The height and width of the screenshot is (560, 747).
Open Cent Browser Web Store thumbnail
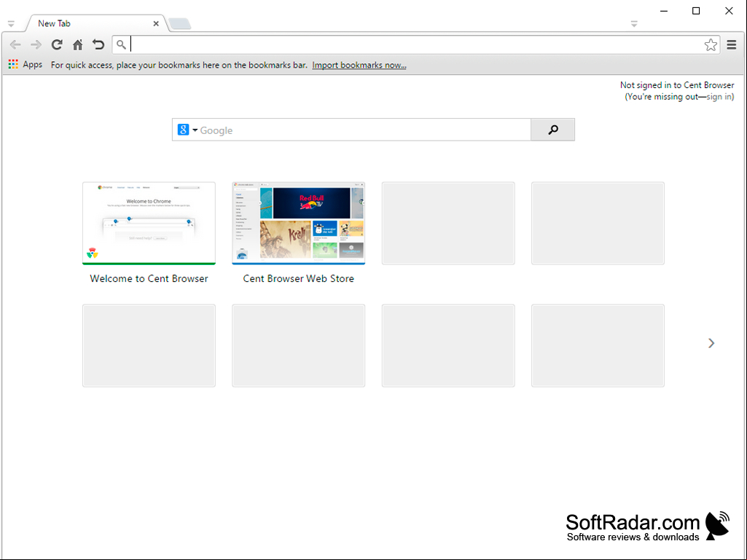point(299,223)
